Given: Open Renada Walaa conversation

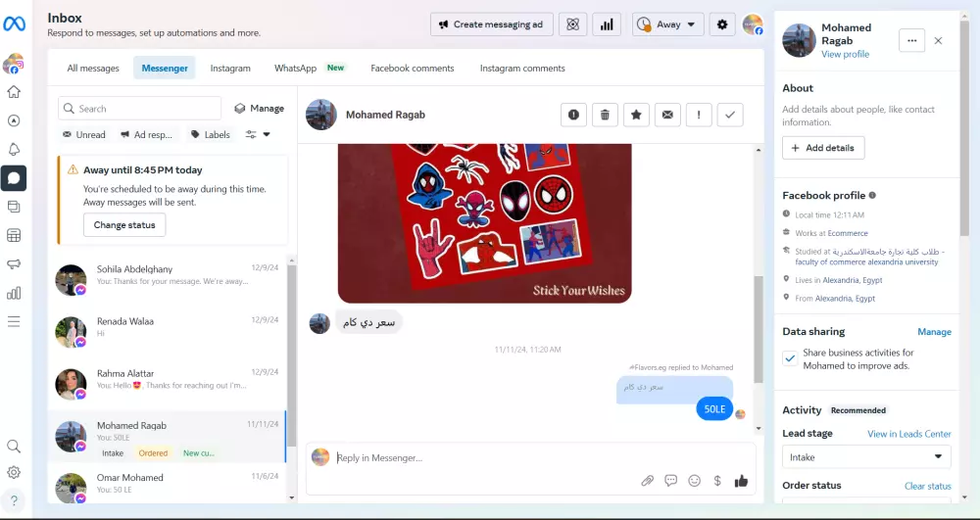Looking at the screenshot, I should point(167,331).
